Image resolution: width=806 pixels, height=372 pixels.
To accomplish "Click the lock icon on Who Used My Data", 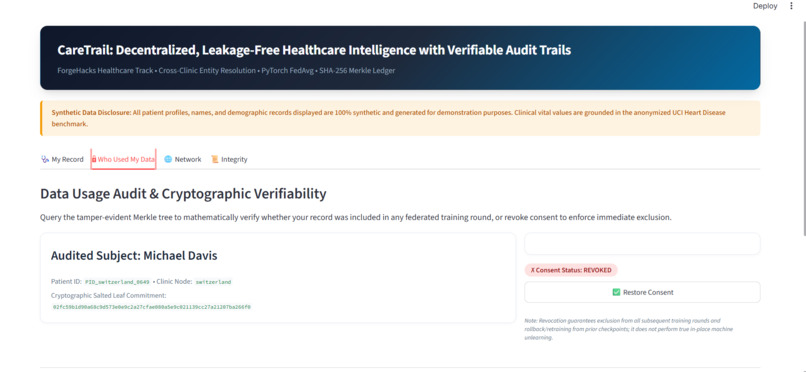I will click(x=94, y=159).
